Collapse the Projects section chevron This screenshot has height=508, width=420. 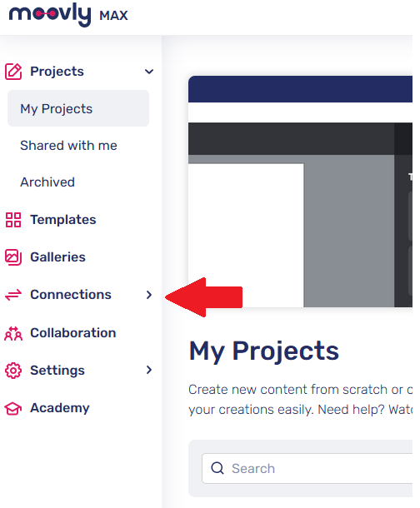click(148, 72)
